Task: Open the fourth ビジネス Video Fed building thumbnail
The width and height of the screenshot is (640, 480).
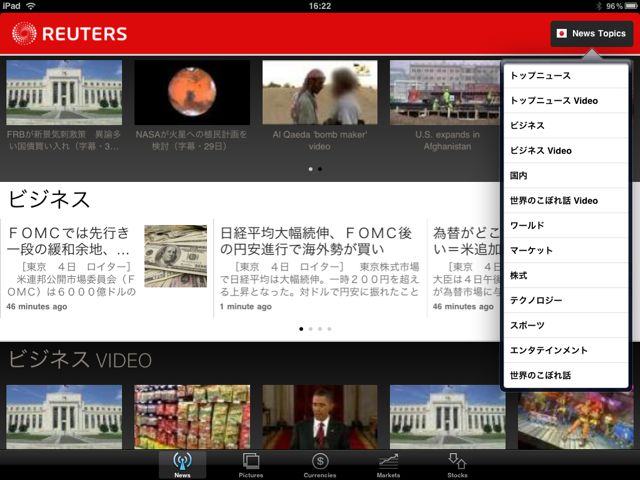Action: coord(447,417)
